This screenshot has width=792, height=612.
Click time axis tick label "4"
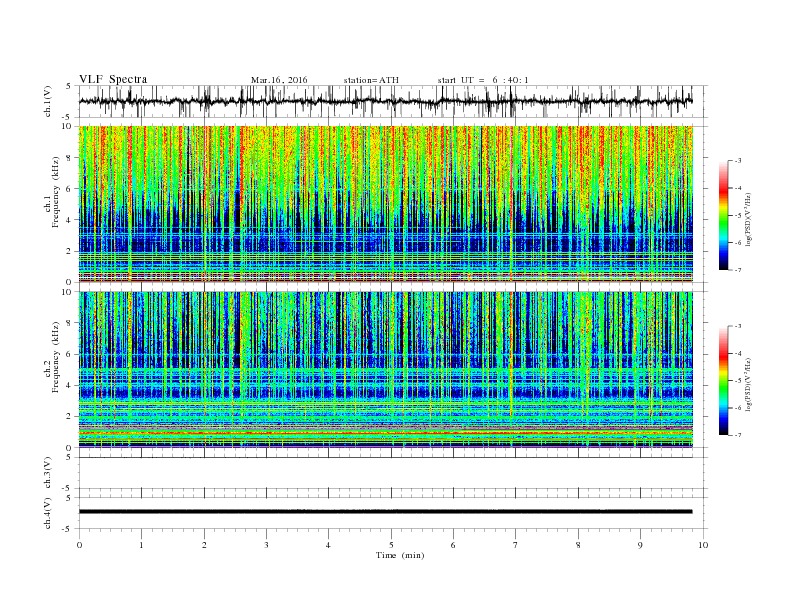click(329, 545)
